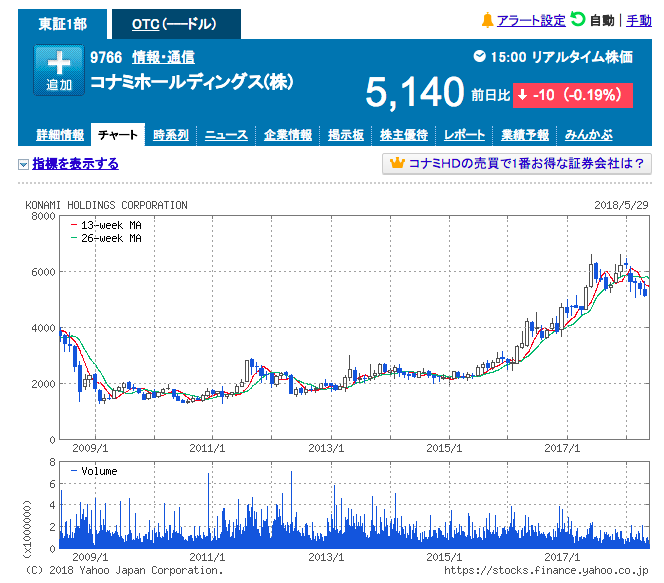The image size is (664, 583).
Task: Open the レポート tab
Action: [464, 135]
